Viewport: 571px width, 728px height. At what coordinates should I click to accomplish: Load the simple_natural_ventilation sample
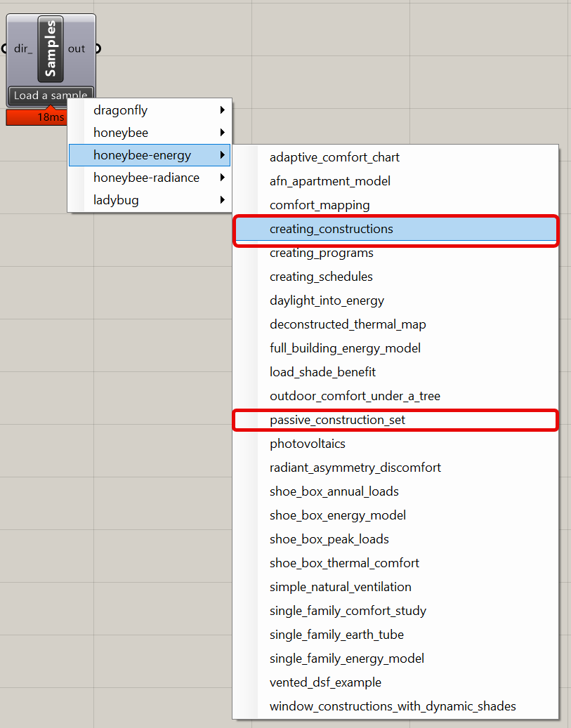tap(395, 588)
